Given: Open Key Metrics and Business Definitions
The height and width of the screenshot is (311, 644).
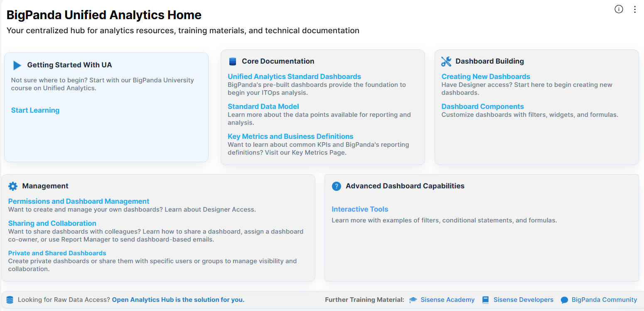Looking at the screenshot, I should click(x=290, y=136).
